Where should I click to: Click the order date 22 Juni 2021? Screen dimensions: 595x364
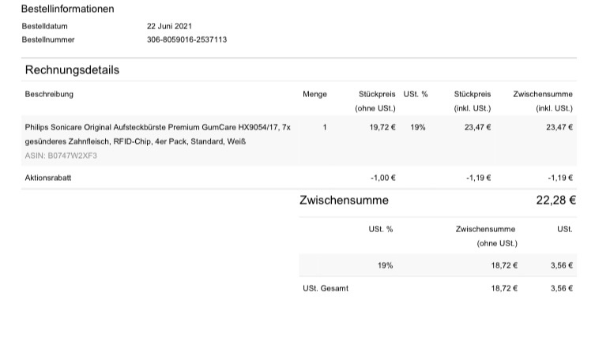point(169,26)
